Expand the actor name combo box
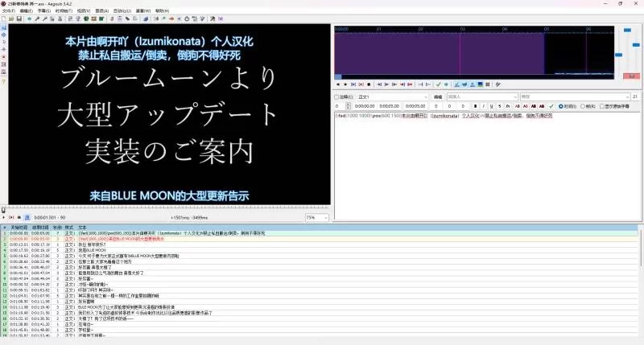Viewport: 644px width, 345px height. 482,97
